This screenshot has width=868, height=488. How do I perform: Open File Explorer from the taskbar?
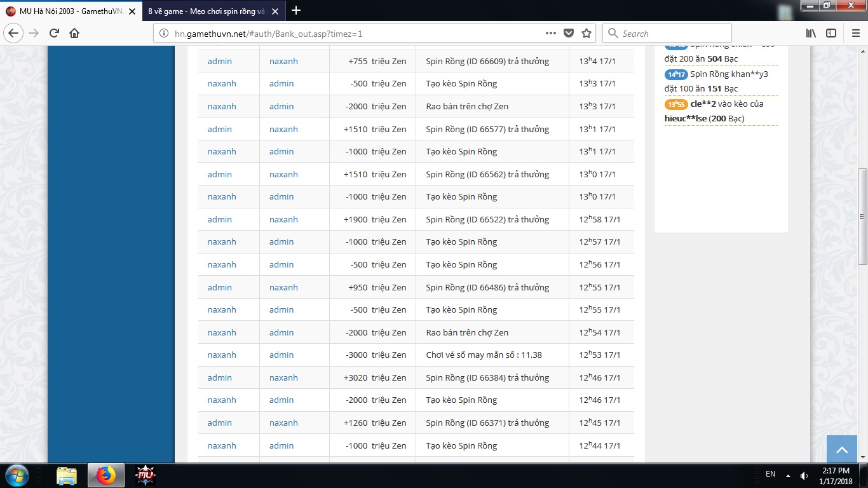click(x=66, y=475)
